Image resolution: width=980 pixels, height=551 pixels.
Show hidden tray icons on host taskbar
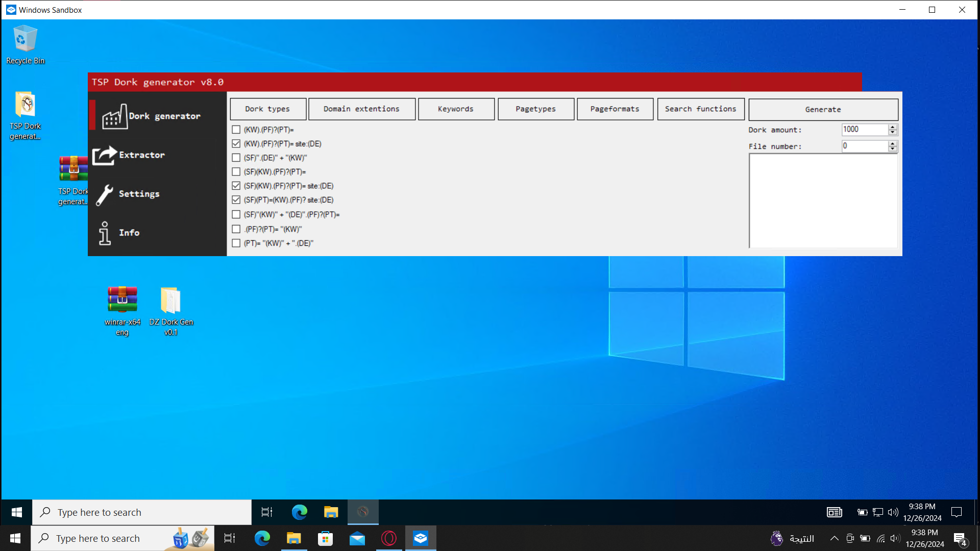[834, 538]
